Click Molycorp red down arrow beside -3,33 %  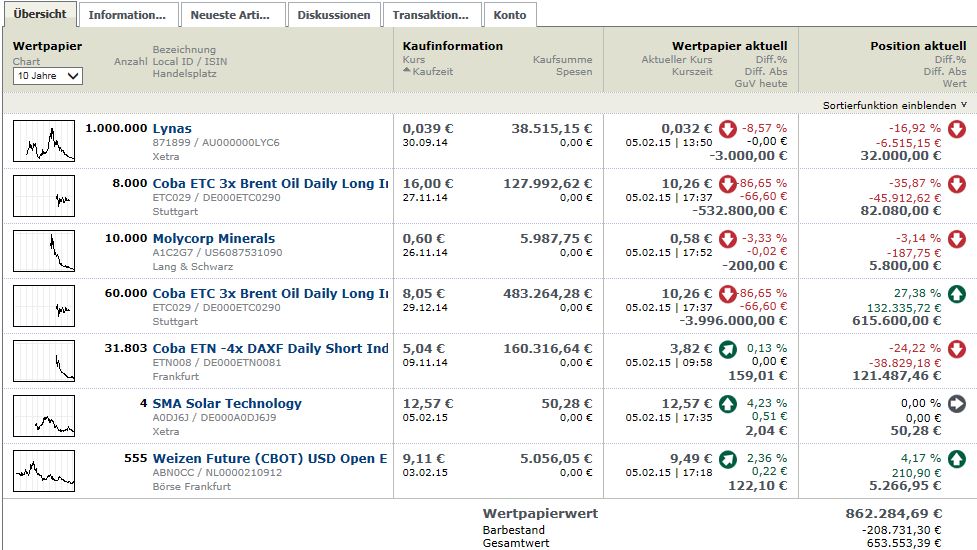[728, 239]
